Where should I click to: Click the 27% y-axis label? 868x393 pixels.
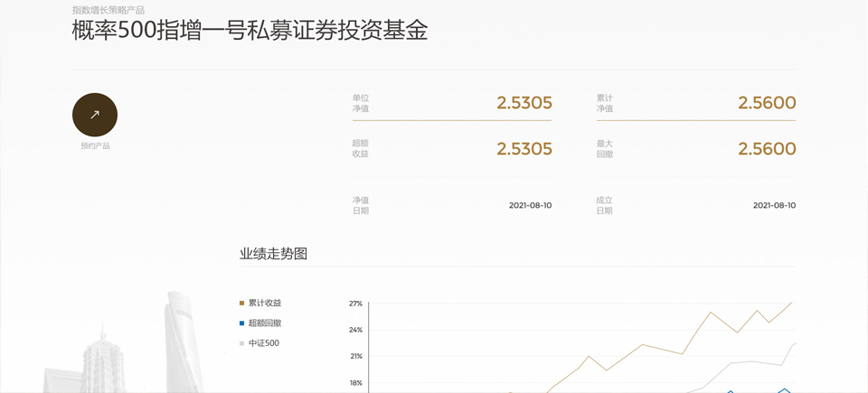(x=355, y=304)
